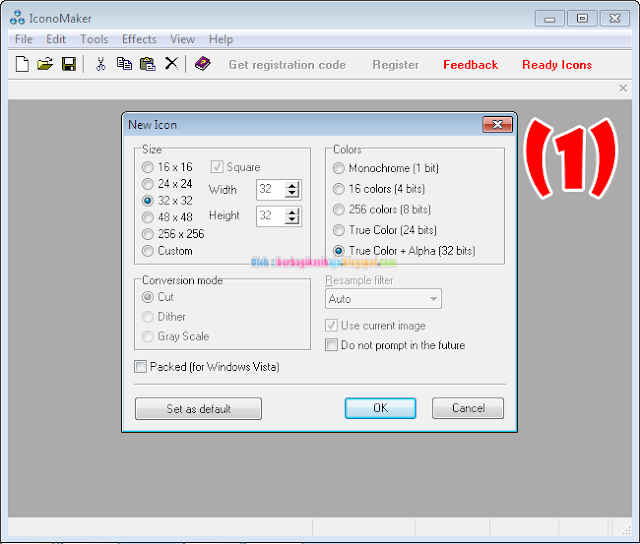
Task: Open Help via the purple book icon
Action: point(203,64)
